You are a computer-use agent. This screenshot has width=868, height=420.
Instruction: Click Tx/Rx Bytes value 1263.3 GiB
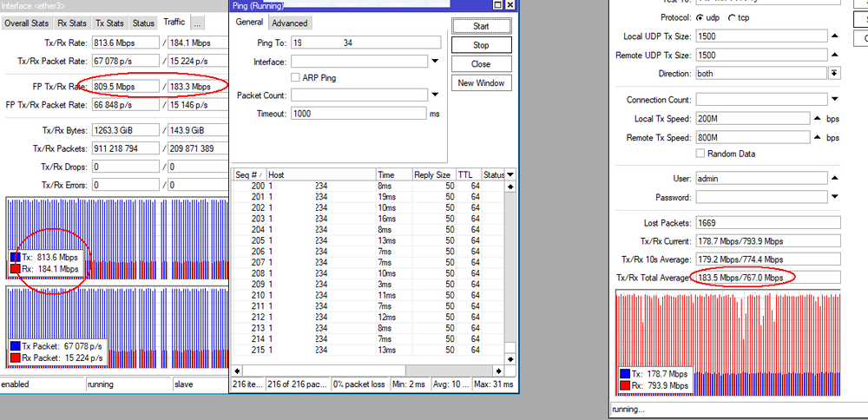point(126,130)
